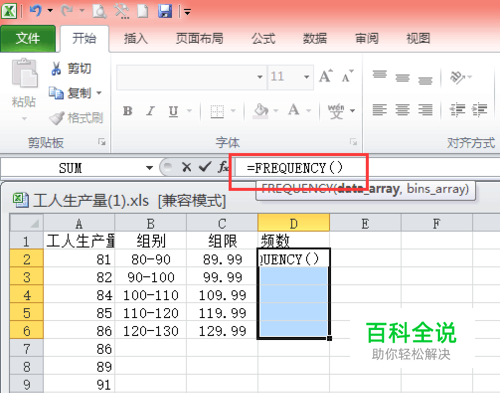The height and width of the screenshot is (393, 500).
Task: Save the workbook with the floppy icon
Action: (165, 12)
